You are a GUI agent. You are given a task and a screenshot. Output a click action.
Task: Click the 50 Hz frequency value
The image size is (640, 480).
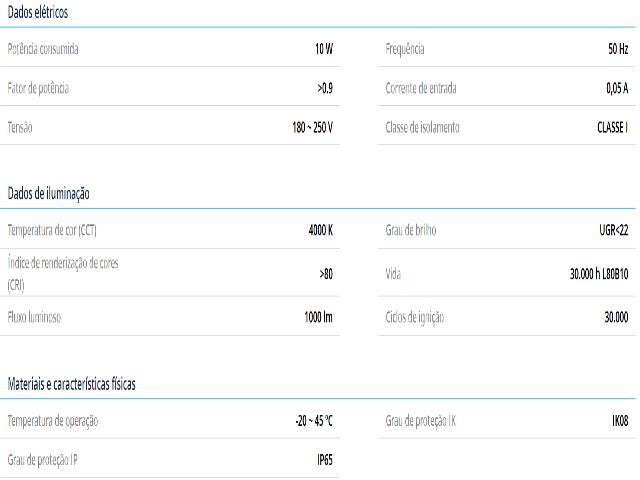[618, 49]
